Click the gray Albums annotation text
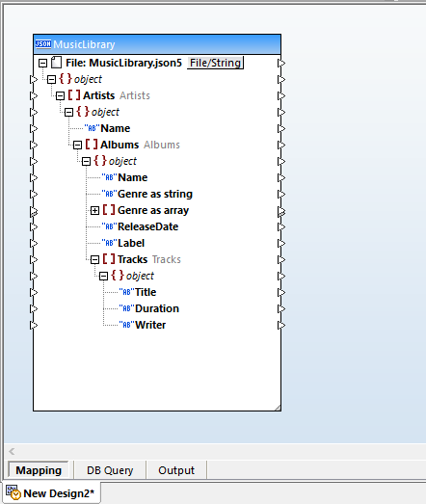426x504 pixels. point(162,145)
